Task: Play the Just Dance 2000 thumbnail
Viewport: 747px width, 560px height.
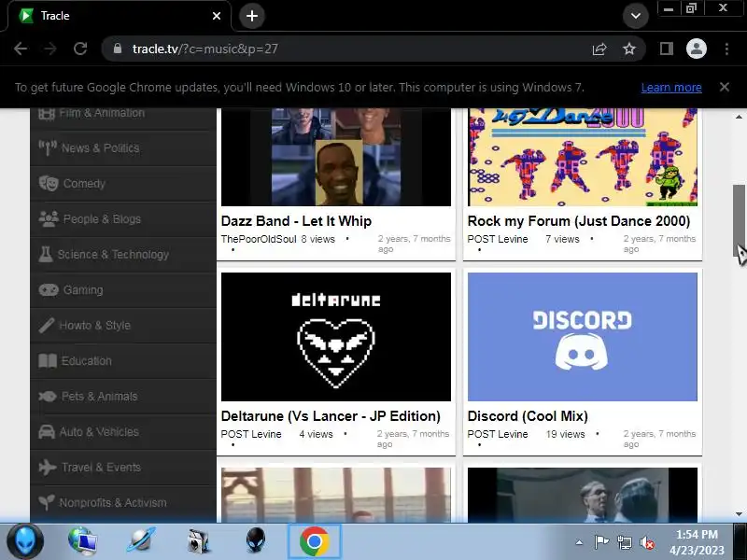Action: (582, 157)
